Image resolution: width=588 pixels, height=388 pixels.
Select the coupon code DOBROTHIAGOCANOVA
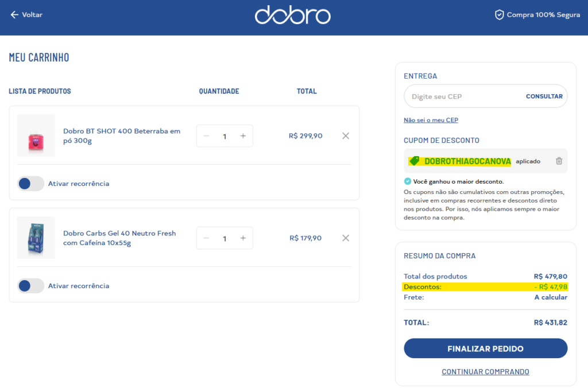tap(467, 161)
